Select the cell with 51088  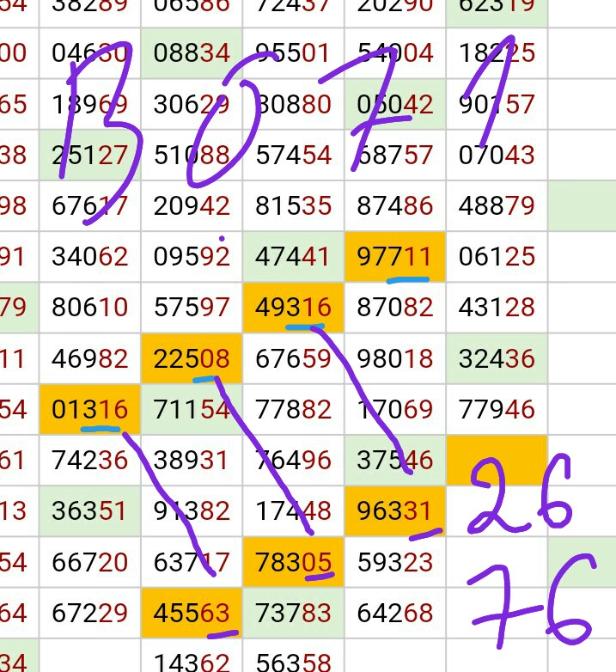point(192,156)
